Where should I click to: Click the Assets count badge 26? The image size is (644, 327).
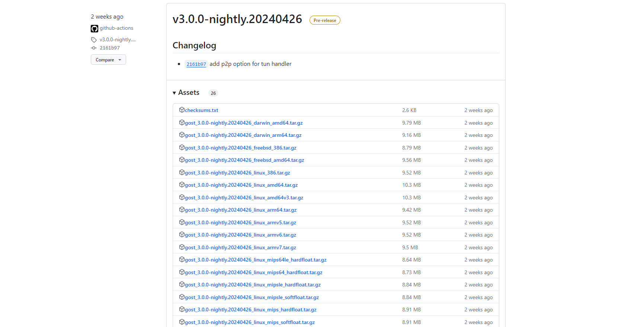point(213,93)
